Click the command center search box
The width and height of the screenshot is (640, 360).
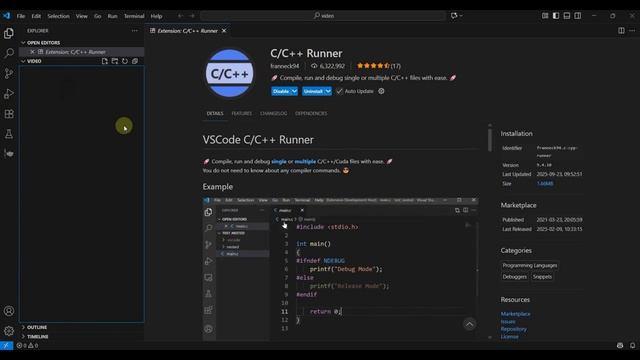(323, 16)
